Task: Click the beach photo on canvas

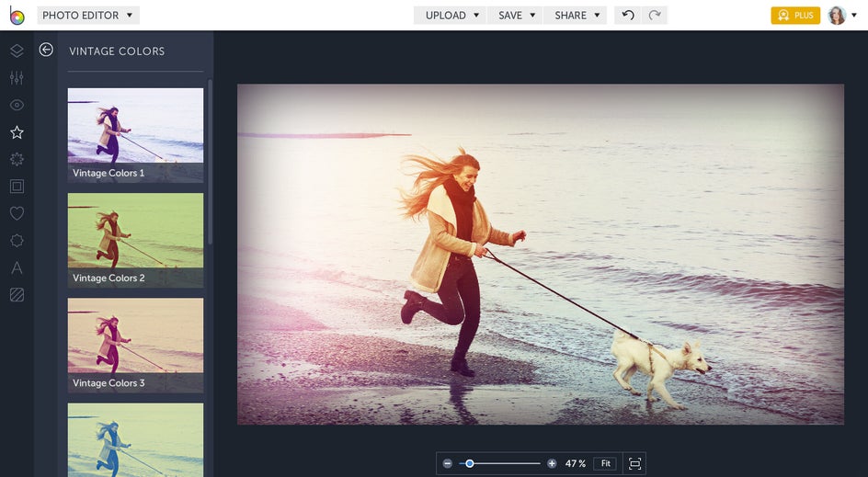Action: tap(541, 254)
